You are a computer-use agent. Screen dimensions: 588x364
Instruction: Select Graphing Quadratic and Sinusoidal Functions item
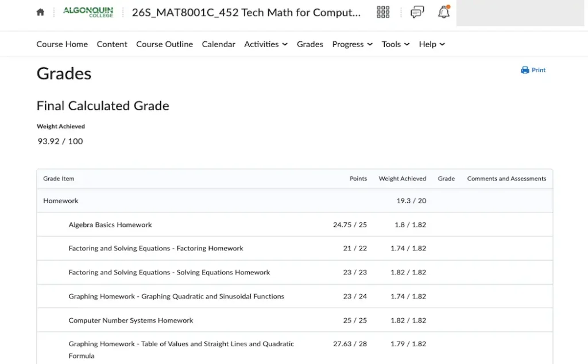(x=176, y=296)
